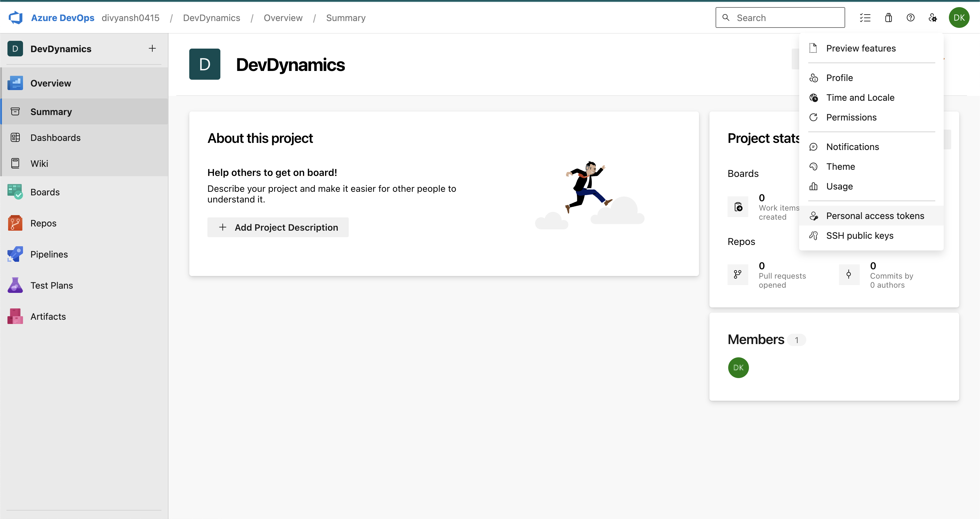Image resolution: width=980 pixels, height=519 pixels.
Task: Choose Theme from the menu
Action: [x=871, y=167]
